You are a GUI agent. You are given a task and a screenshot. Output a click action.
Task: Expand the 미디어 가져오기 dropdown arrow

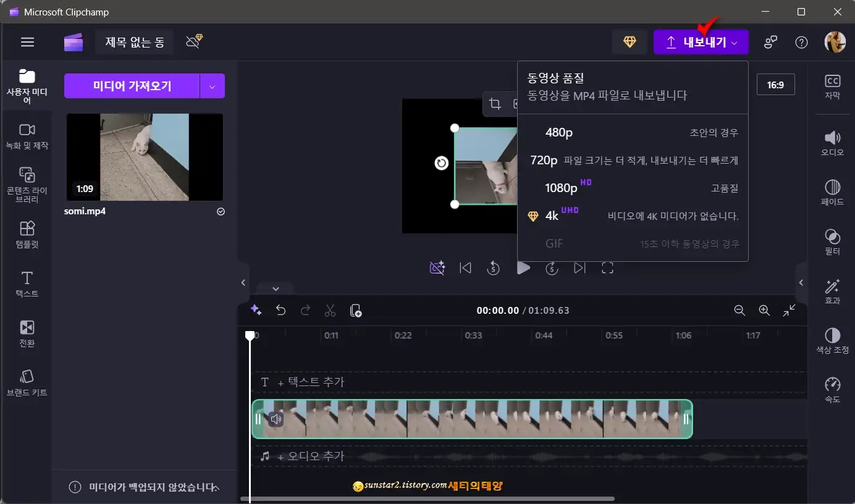(x=213, y=85)
